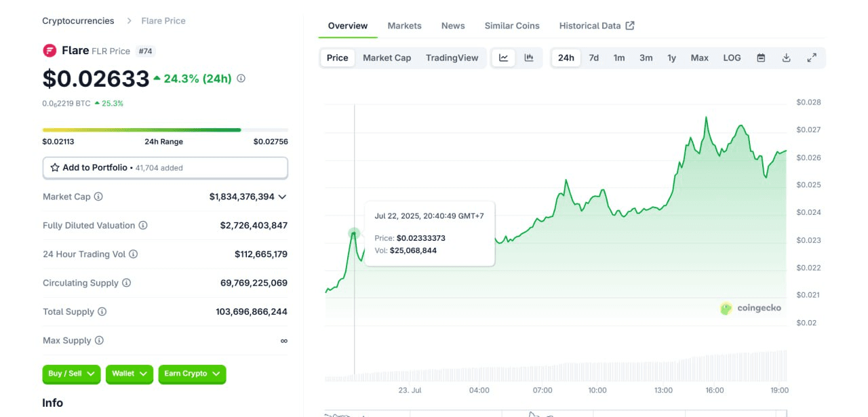Click the $2,726,403,847 valuation figure
Screen dimensions: 868x417
254,225
